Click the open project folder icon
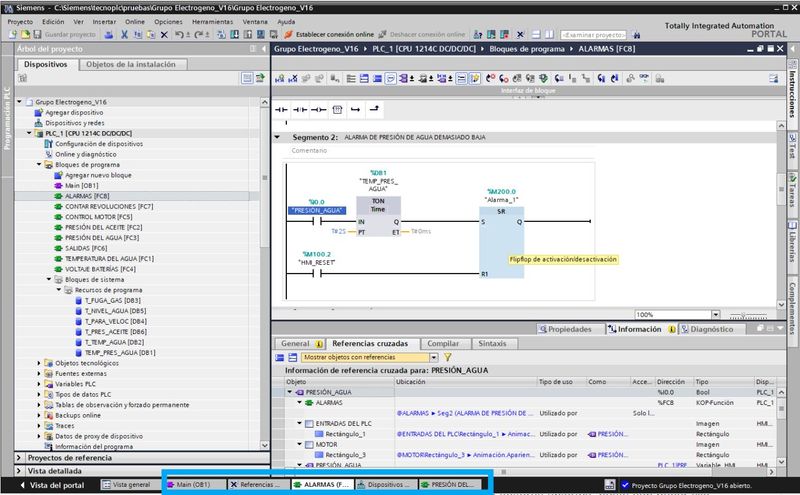 point(25,34)
